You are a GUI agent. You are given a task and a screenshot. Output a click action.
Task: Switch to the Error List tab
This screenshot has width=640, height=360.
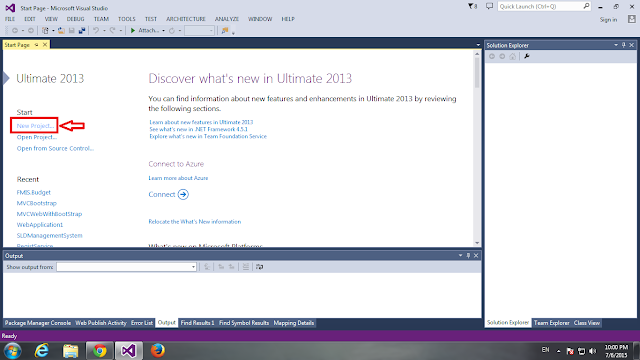pyautogui.click(x=142, y=323)
